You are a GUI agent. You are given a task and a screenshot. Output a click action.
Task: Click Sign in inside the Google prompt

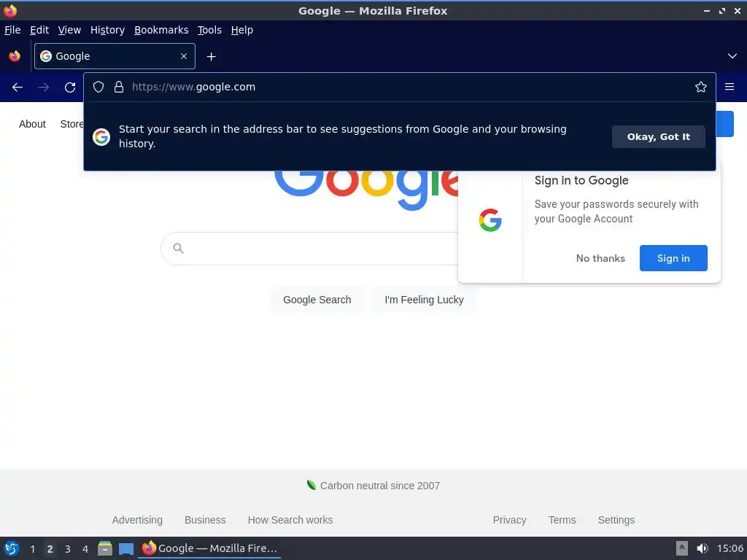(x=673, y=258)
